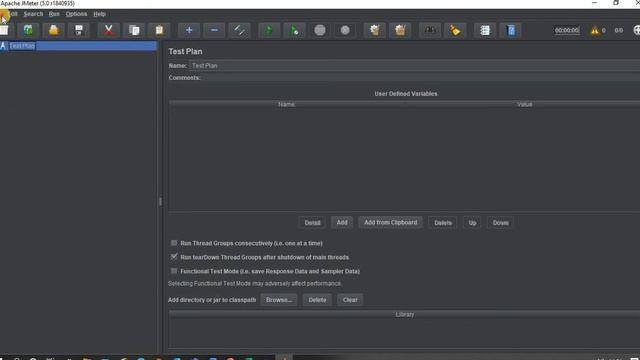The width and height of the screenshot is (640, 360).
Task: Click the Open file toolbar icon
Action: [x=53, y=30]
